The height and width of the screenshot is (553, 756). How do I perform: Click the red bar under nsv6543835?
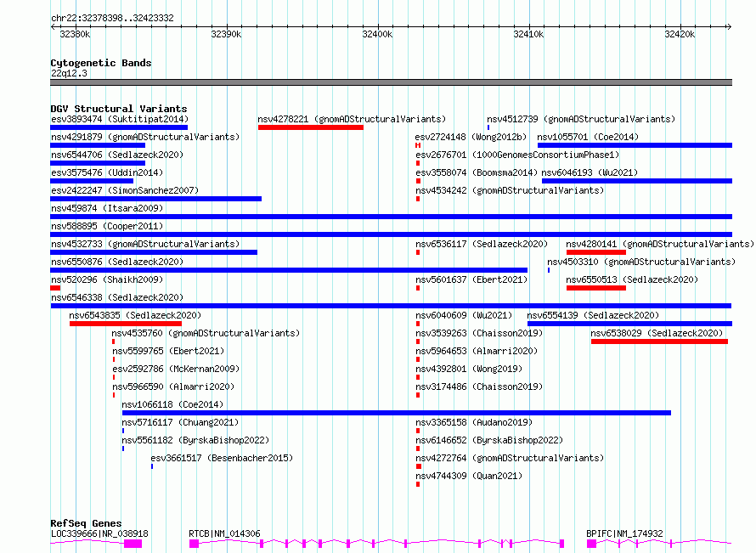click(126, 324)
